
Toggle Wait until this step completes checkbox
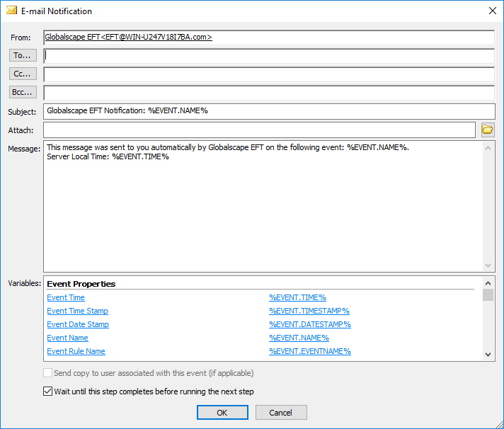48,391
